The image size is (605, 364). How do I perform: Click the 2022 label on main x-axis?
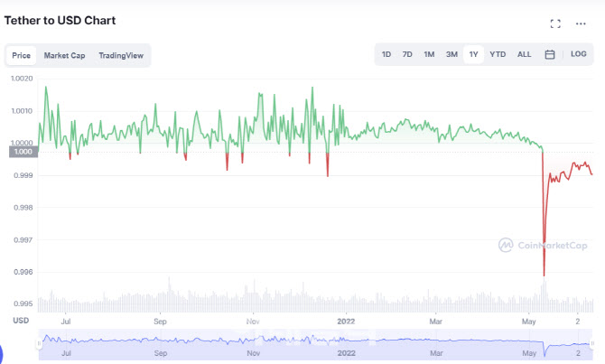point(346,322)
